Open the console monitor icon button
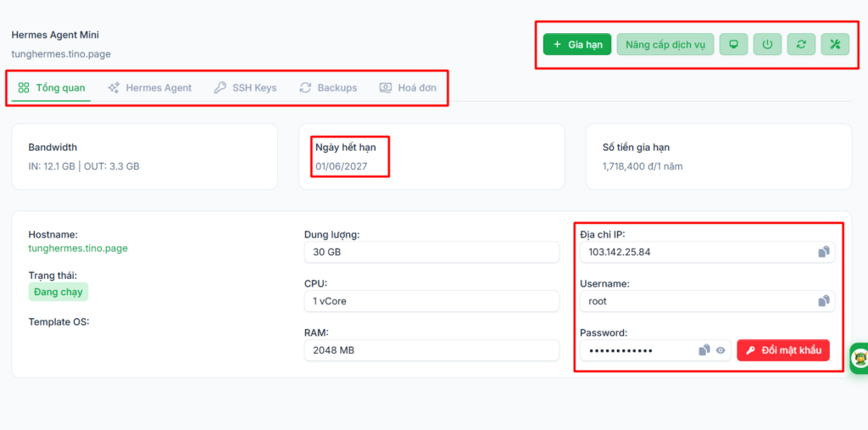This screenshot has width=868, height=430. tap(733, 44)
